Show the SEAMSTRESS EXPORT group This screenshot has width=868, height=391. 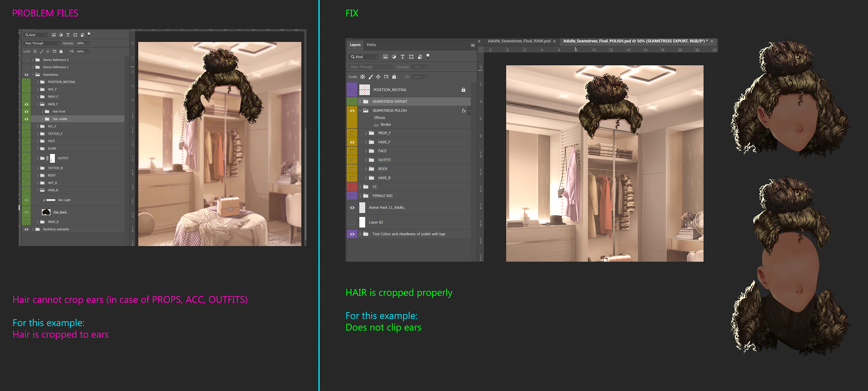(x=352, y=102)
